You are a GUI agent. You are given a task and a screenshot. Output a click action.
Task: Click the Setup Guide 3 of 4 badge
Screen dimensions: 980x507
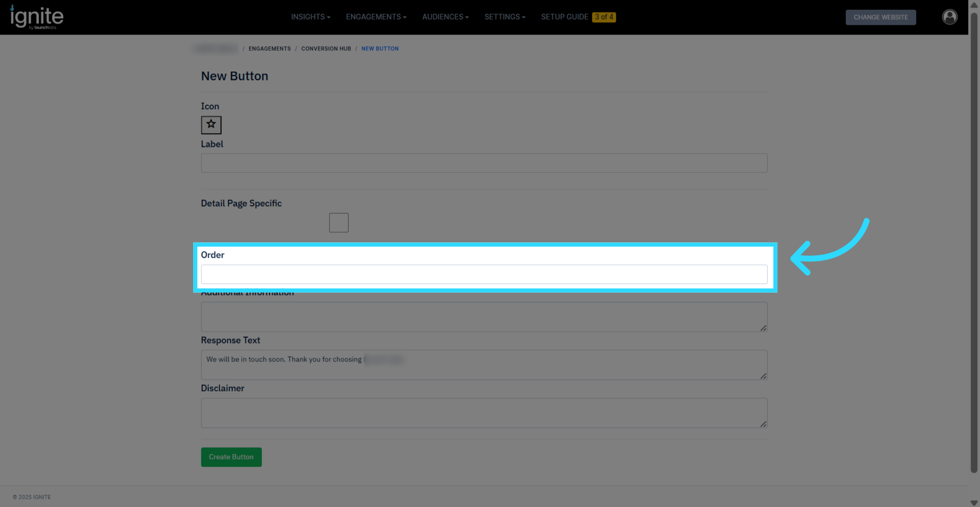point(604,17)
